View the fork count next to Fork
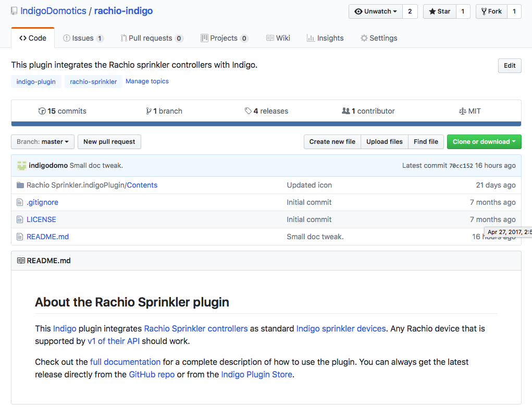 (x=514, y=11)
